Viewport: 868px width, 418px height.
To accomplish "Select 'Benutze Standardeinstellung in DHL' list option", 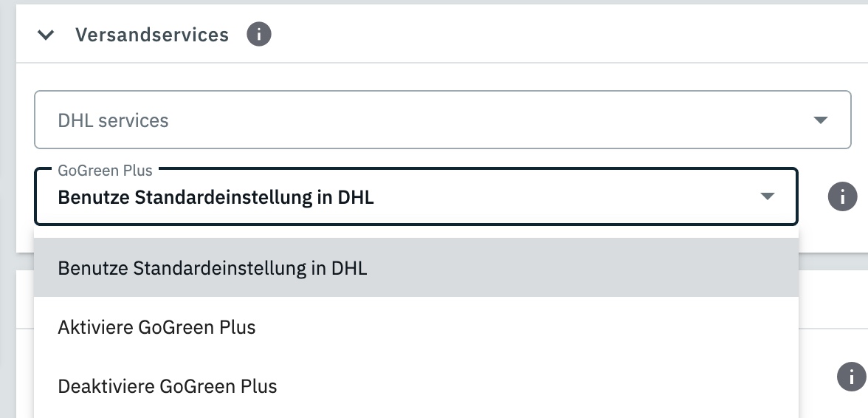I will point(213,267).
